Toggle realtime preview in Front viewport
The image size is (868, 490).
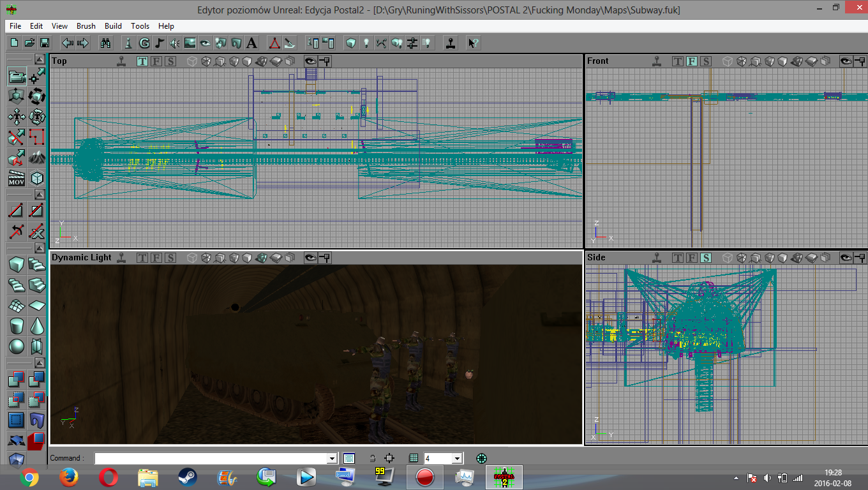(x=657, y=61)
